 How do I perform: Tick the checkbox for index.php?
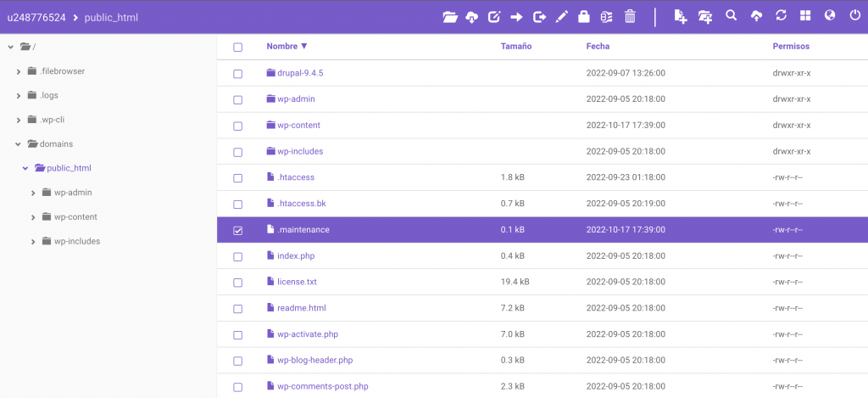[x=238, y=256]
